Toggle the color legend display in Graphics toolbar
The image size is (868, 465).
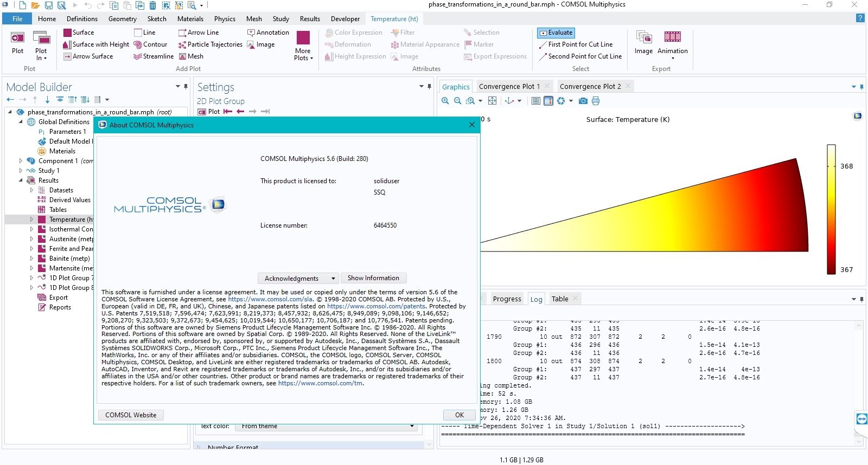click(x=548, y=101)
